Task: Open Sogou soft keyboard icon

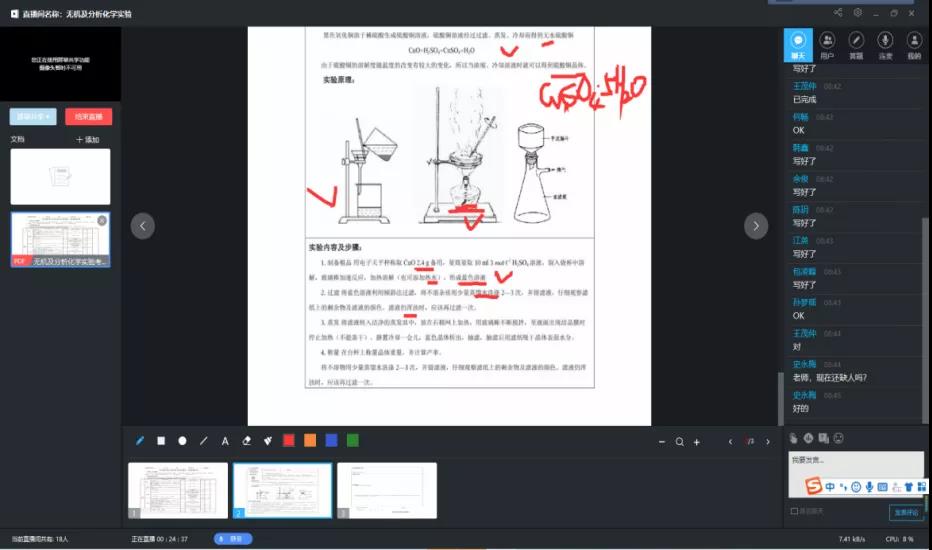Action: pos(883,487)
